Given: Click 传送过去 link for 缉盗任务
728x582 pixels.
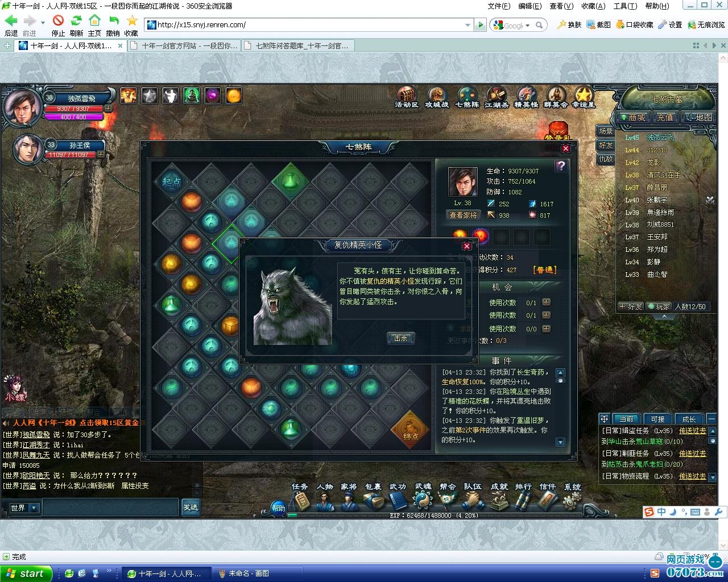Looking at the screenshot, I should coord(692,431).
